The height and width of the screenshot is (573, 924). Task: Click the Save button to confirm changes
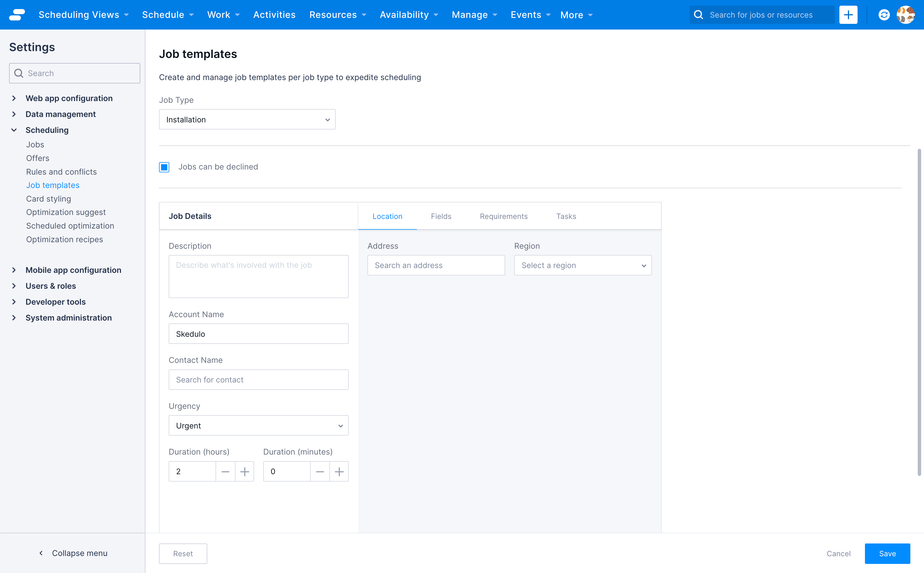pos(888,553)
